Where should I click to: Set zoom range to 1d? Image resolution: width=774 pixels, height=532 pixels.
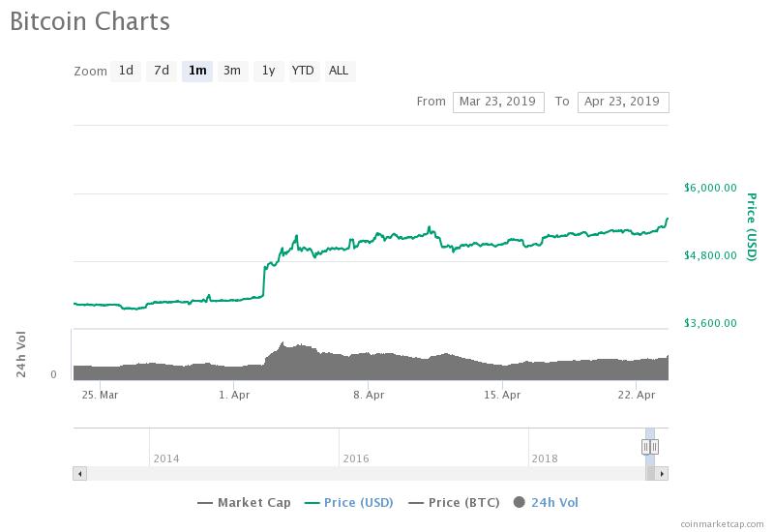pyautogui.click(x=126, y=71)
